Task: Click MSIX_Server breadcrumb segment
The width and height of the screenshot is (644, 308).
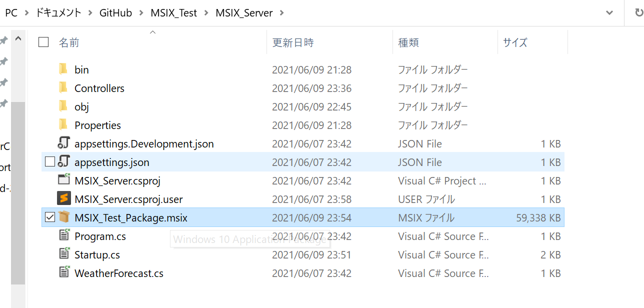Action: [x=244, y=13]
